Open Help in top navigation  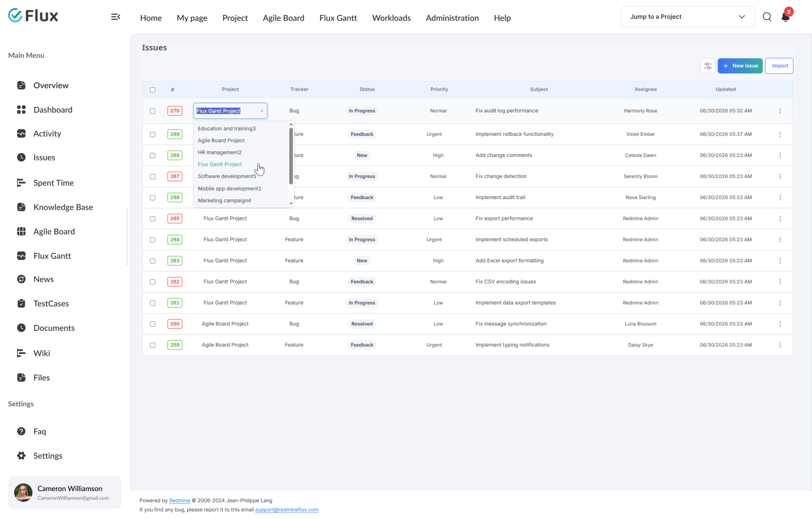coord(502,18)
